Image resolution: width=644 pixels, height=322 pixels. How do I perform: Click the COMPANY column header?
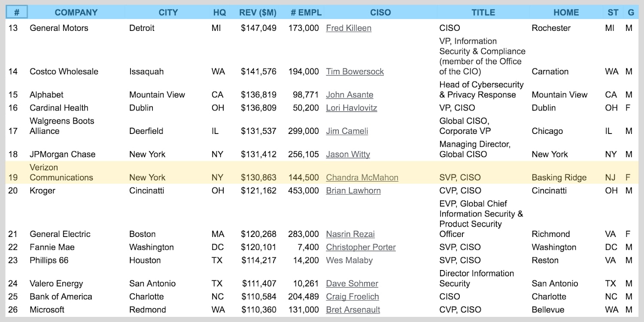click(x=76, y=12)
